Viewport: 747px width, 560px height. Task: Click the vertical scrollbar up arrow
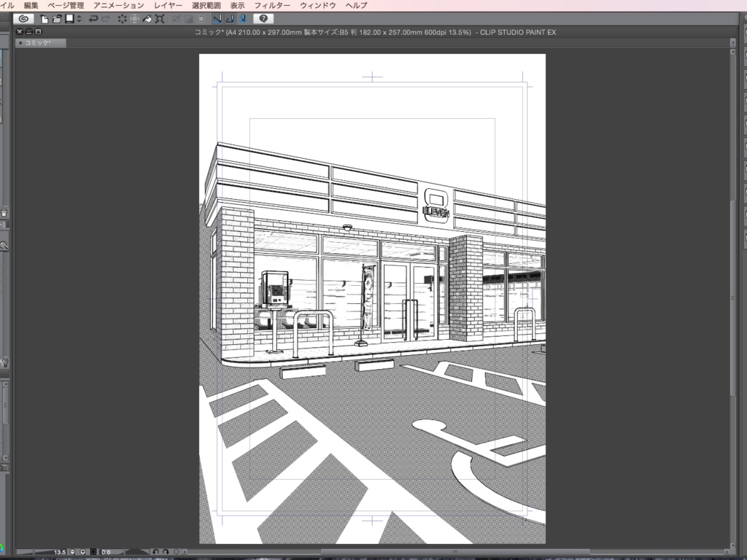(732, 51)
